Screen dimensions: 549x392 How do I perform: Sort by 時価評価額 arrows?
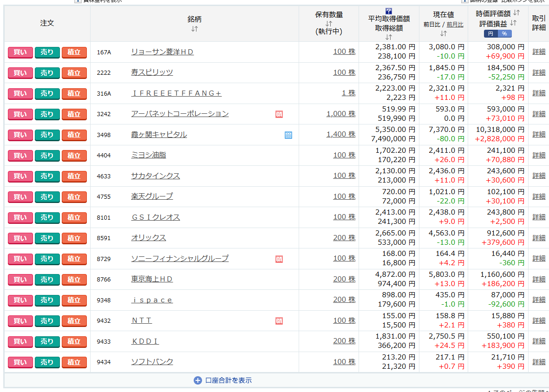(516, 13)
